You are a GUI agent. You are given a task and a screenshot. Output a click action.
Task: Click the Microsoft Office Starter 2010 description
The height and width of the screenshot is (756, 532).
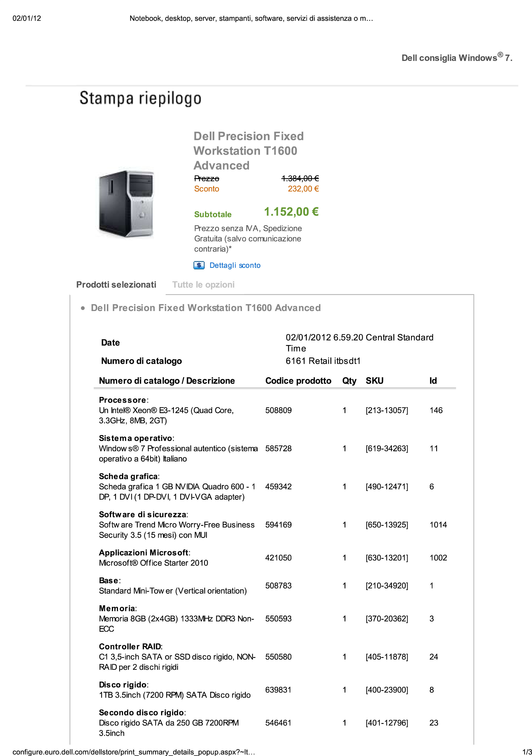pyautogui.click(x=153, y=563)
